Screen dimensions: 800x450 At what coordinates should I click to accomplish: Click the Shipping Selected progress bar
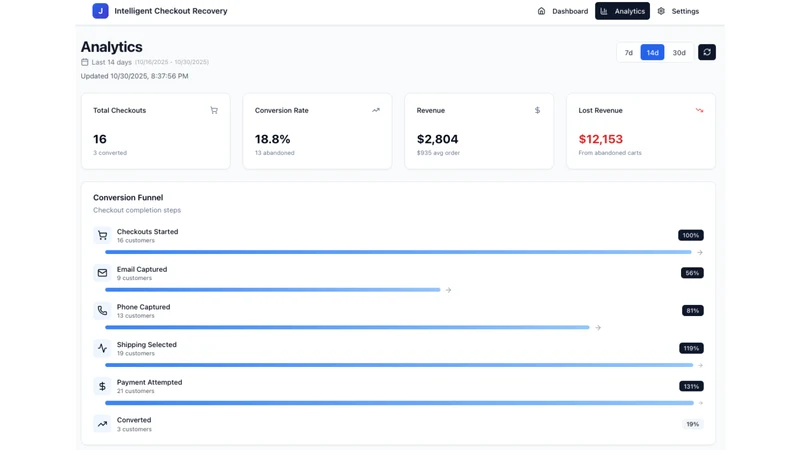(x=399, y=365)
